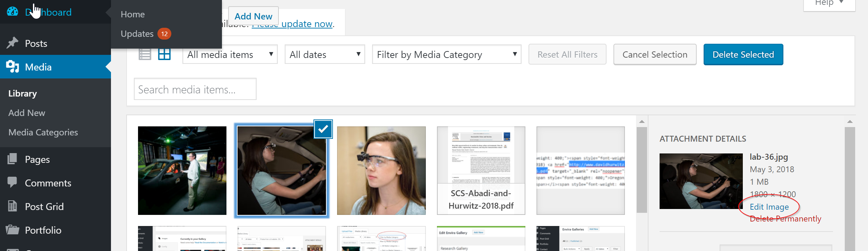Screen dimensions: 868x251
Task: Open the Comments menu
Action: [x=55, y=183]
